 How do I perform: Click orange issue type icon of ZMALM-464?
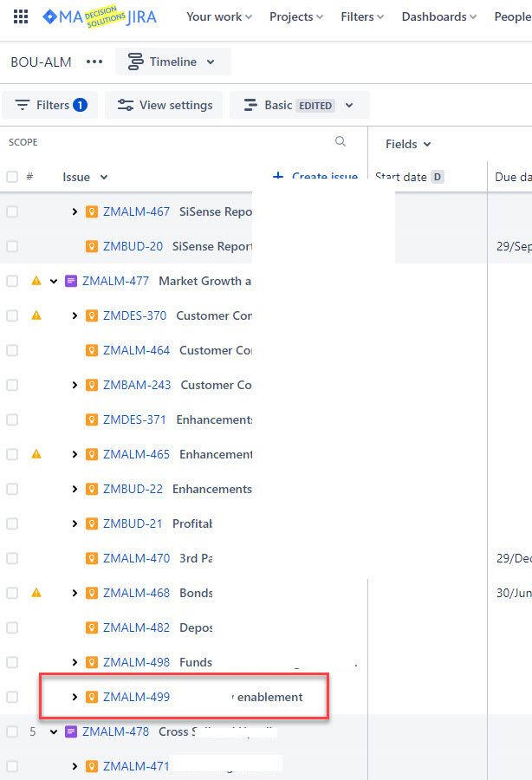(92, 351)
